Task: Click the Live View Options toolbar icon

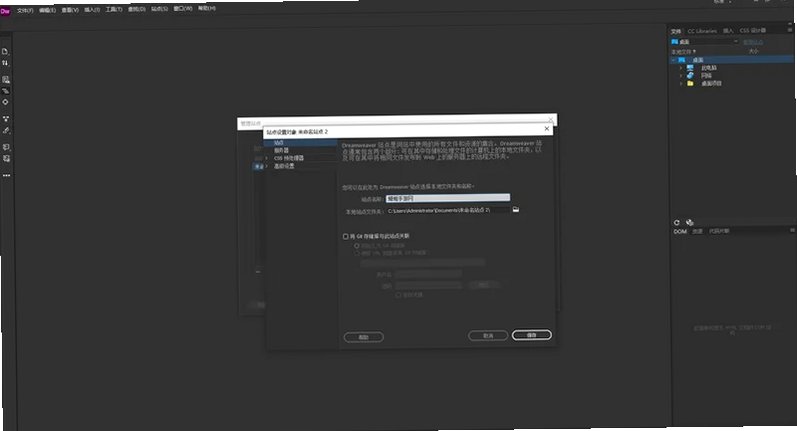Action: coord(6,80)
